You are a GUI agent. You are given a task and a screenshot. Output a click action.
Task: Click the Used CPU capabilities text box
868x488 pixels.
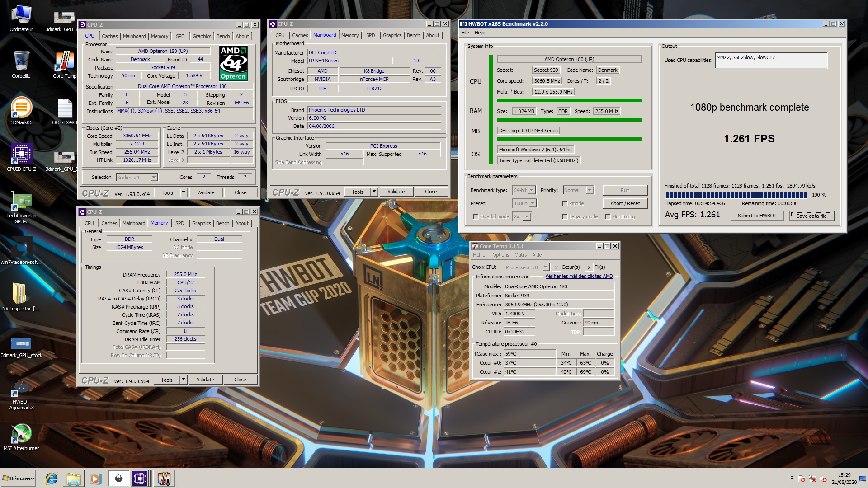[771, 60]
